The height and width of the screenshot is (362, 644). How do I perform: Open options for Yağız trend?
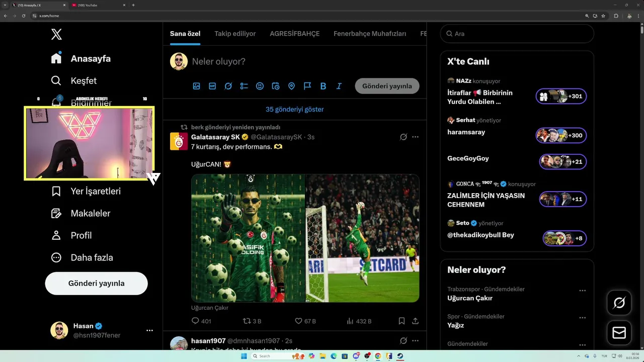[582, 318]
